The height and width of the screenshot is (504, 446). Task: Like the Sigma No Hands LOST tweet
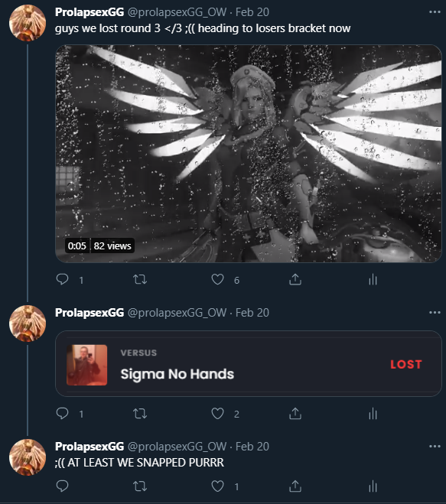coord(218,413)
